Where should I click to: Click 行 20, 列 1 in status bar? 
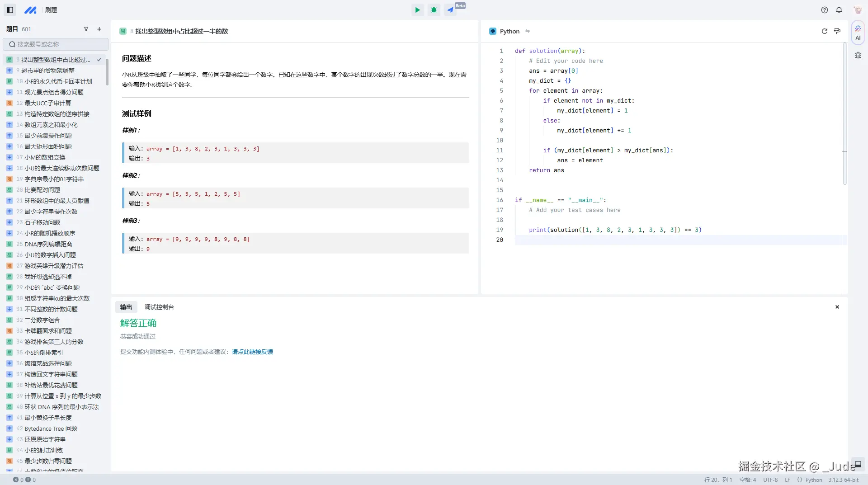click(x=718, y=480)
